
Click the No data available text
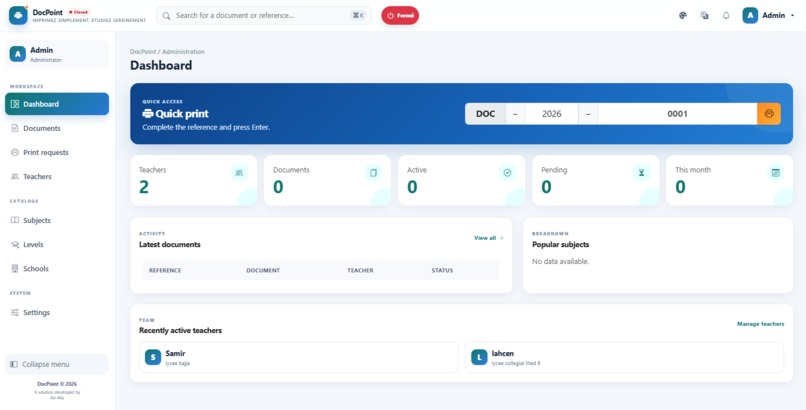pos(560,262)
